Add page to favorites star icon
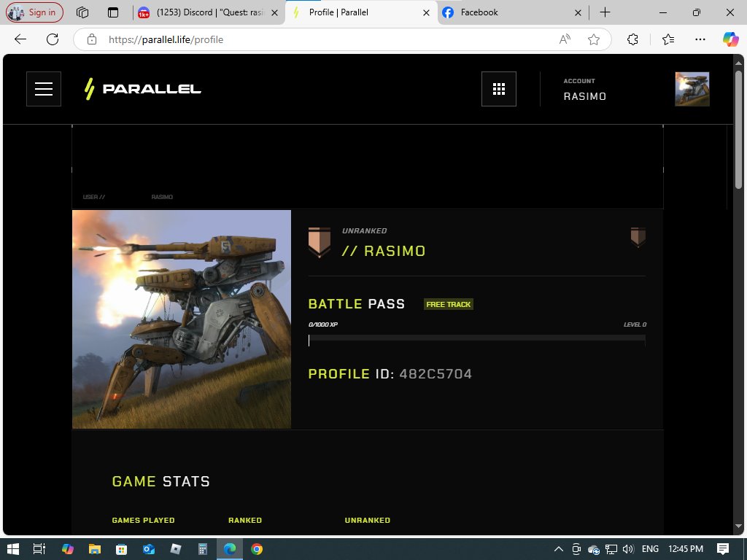747x560 pixels. click(594, 39)
